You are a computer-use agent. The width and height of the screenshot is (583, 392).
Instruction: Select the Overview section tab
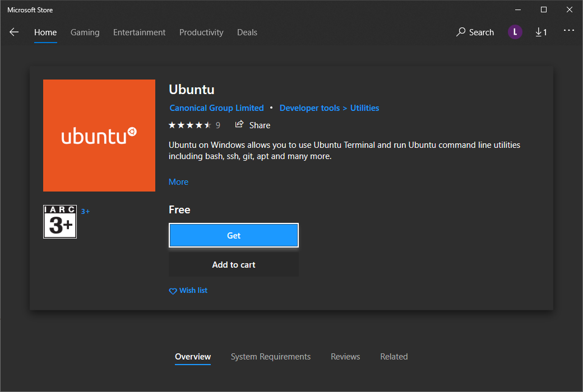193,357
